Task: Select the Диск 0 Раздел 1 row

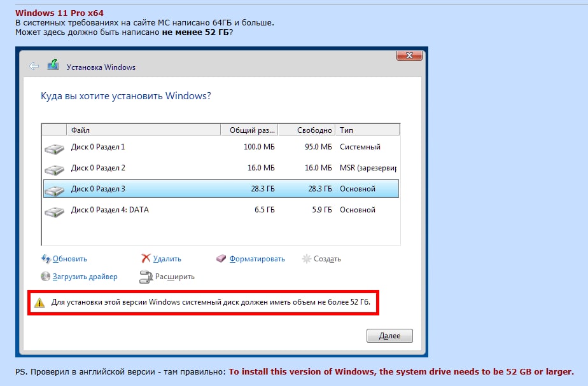Action: [221, 147]
